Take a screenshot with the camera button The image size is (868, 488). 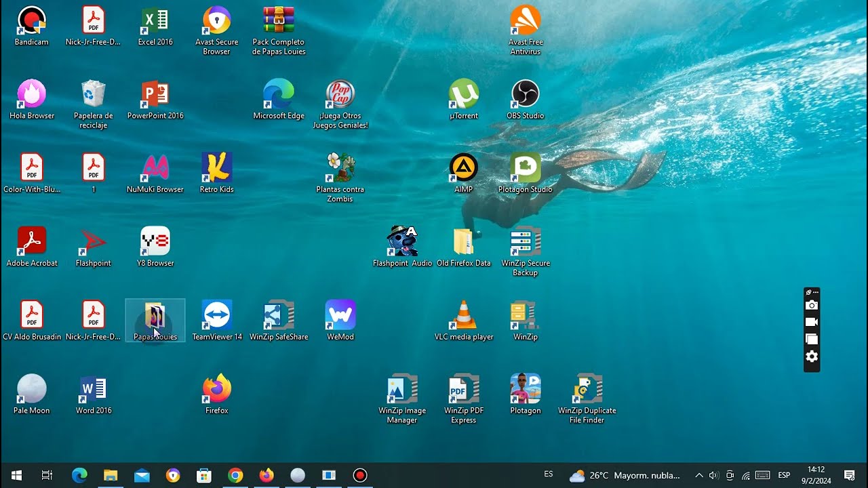pos(812,306)
